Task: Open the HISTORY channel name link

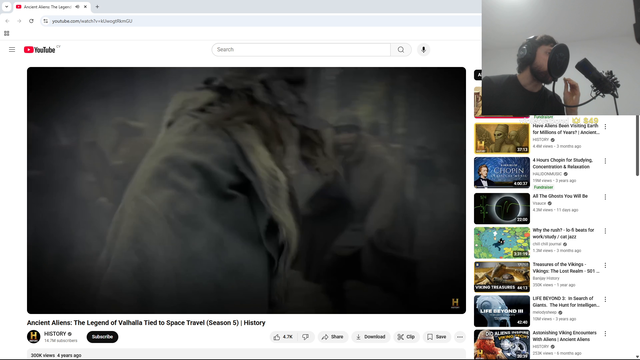Action: point(55,333)
